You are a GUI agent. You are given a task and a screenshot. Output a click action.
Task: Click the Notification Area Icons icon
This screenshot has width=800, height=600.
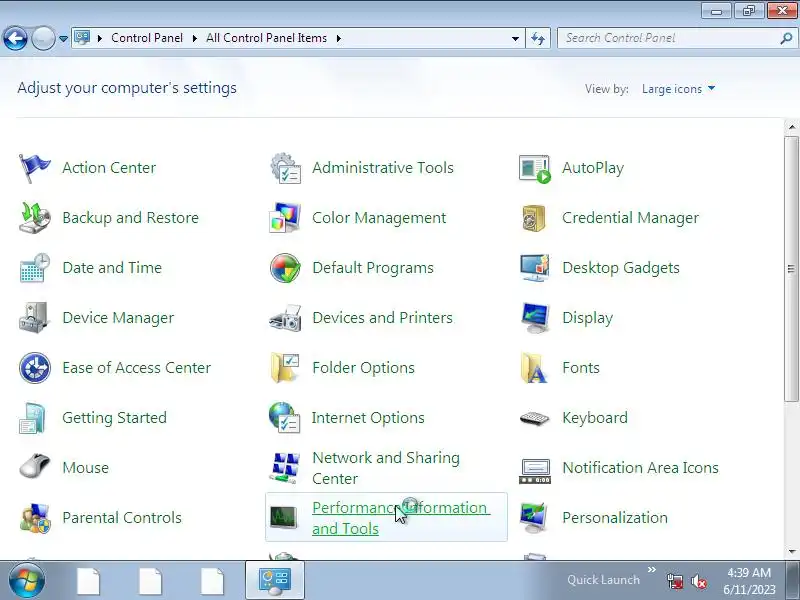(x=535, y=471)
